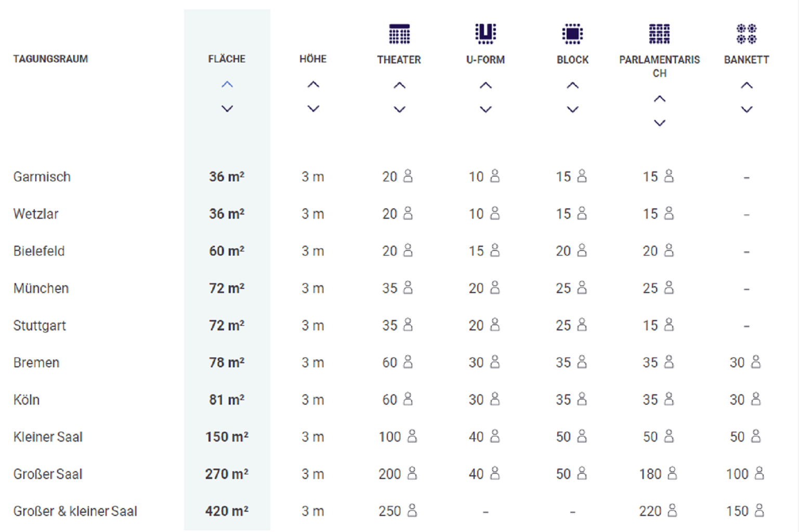
Task: Sort Fläche column descending with down arrow
Action: click(227, 109)
